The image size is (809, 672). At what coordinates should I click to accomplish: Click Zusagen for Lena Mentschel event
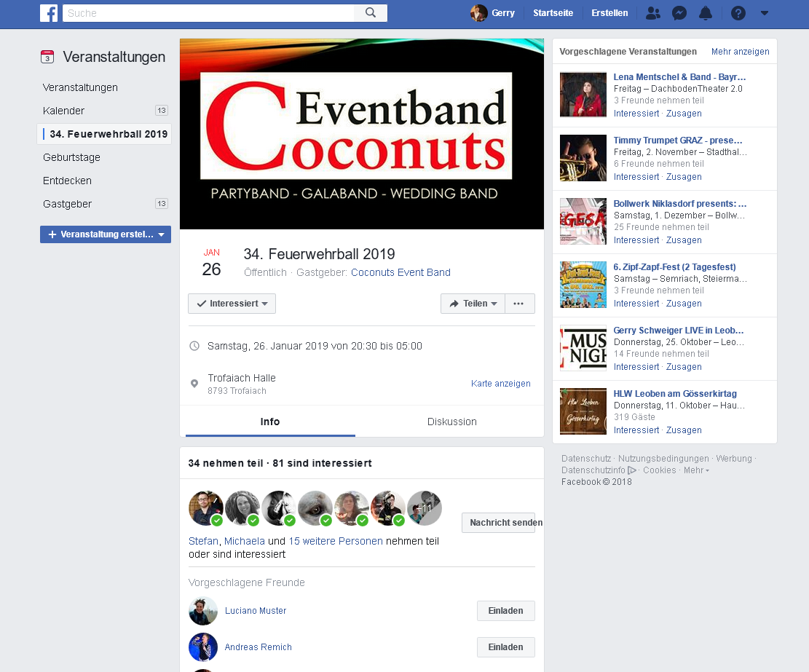684,114
